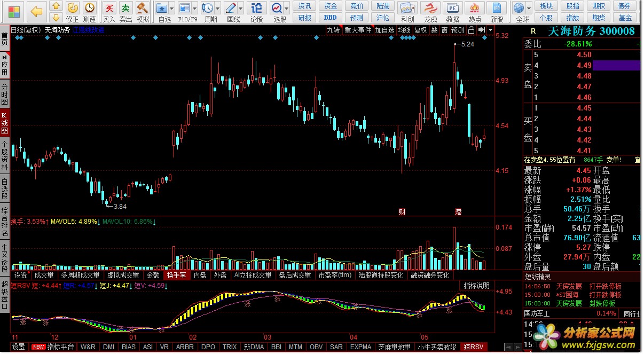Open the 新股 IPO icon
Image resolution: width=644 pixels, height=354 pixels.
pos(497,8)
